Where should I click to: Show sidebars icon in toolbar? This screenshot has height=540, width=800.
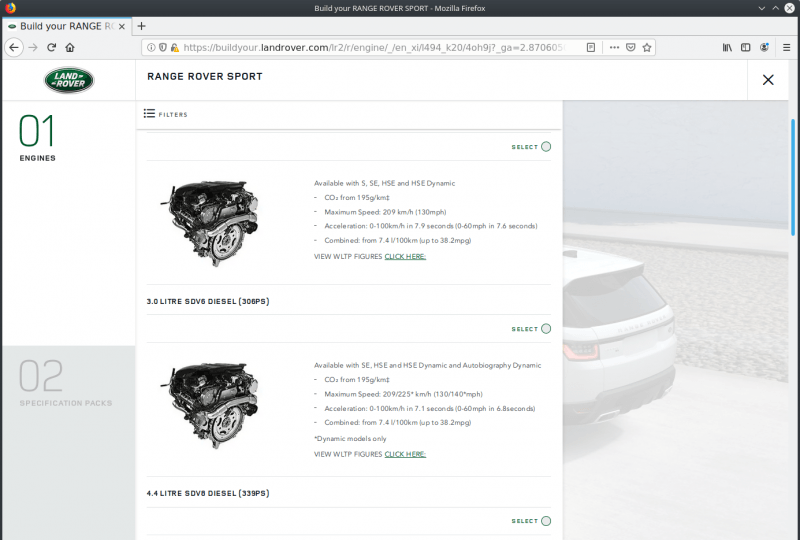click(745, 47)
